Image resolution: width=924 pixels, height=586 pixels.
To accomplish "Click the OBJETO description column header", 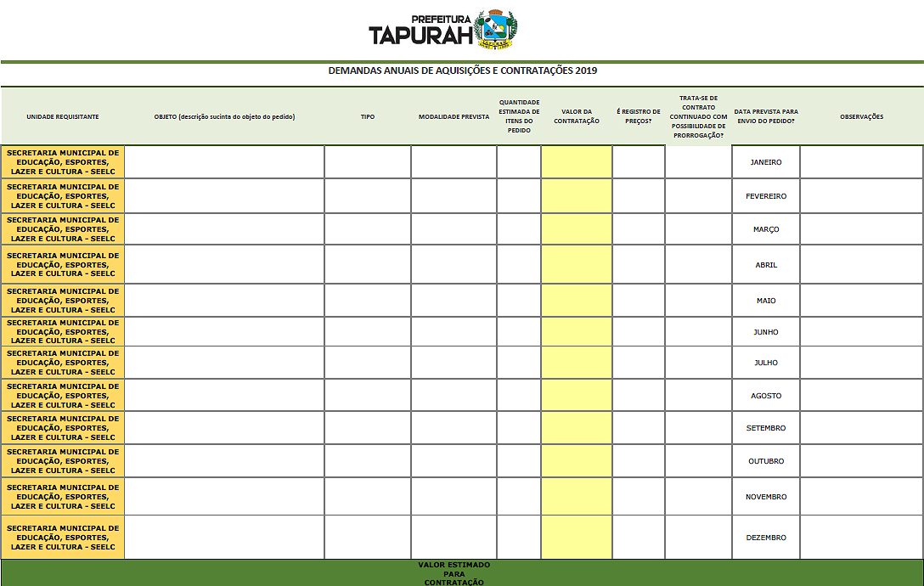I will pyautogui.click(x=224, y=116).
